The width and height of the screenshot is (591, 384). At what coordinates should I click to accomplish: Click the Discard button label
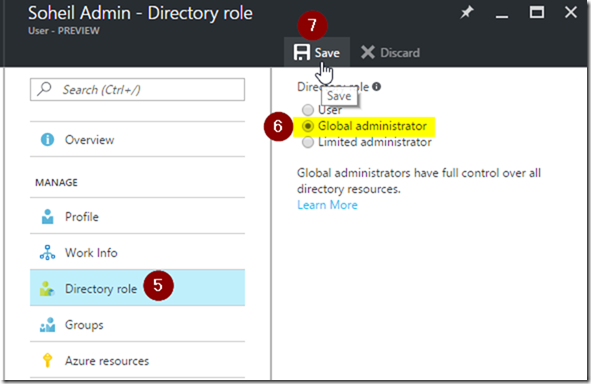(x=400, y=53)
